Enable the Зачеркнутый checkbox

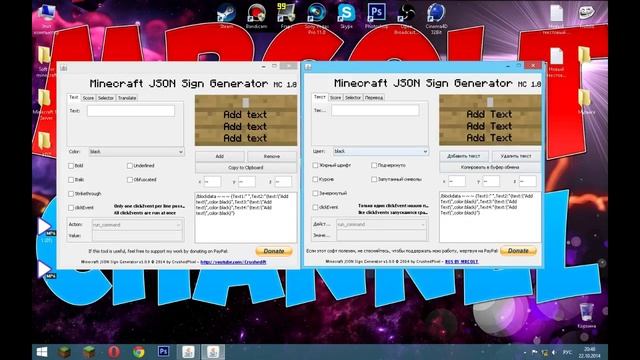315,193
